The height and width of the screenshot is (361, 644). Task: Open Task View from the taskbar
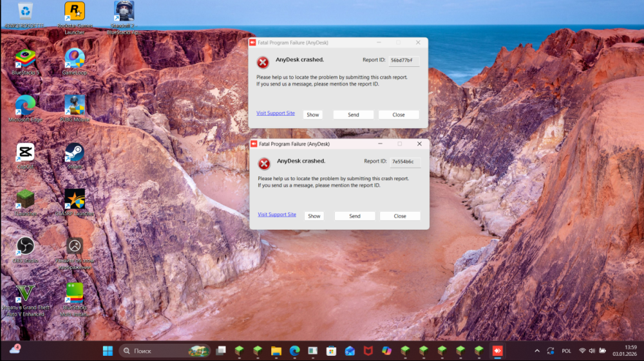pos(221,351)
